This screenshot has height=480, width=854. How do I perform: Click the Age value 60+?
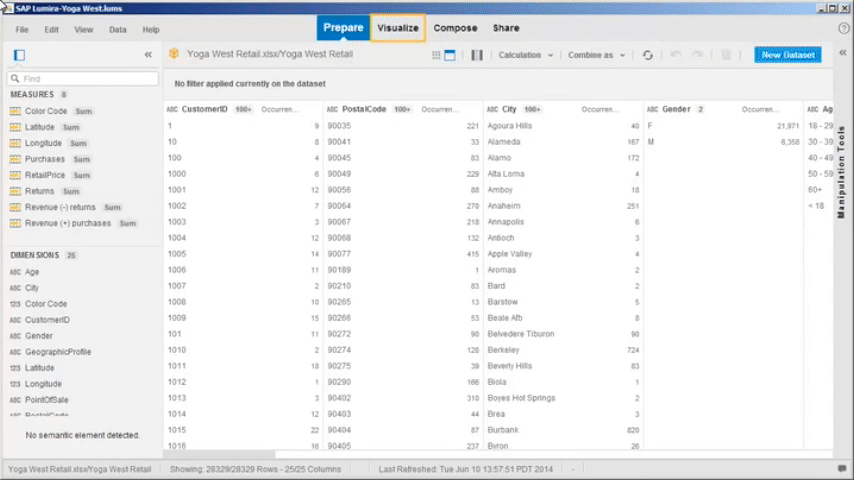(815, 190)
